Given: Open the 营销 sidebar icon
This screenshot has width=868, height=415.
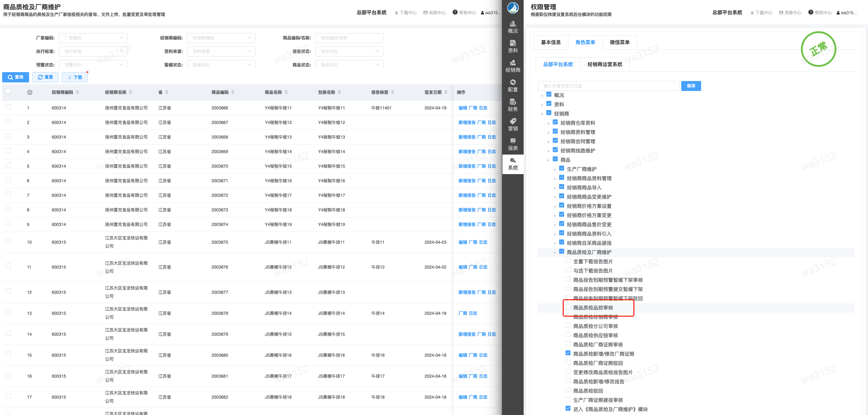Looking at the screenshot, I should [x=513, y=125].
